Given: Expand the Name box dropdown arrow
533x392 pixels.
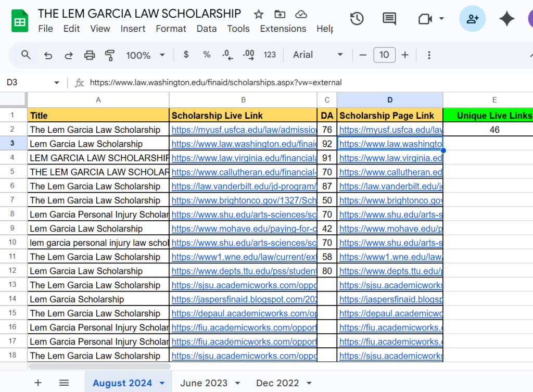Looking at the screenshot, I should (57, 83).
